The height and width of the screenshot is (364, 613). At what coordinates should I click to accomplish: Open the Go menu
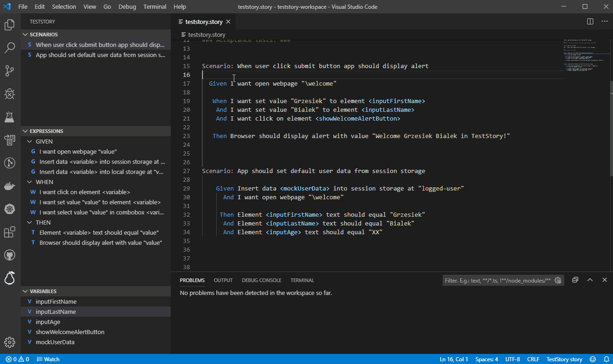[107, 6]
